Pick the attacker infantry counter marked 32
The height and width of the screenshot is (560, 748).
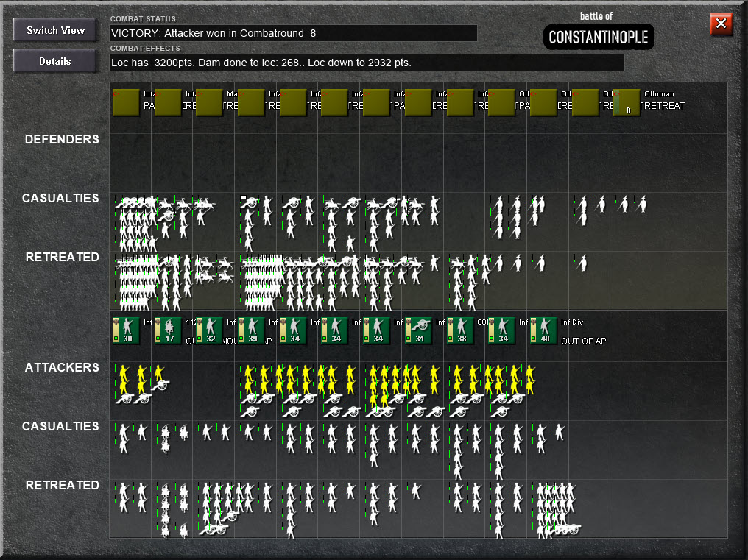point(210,330)
